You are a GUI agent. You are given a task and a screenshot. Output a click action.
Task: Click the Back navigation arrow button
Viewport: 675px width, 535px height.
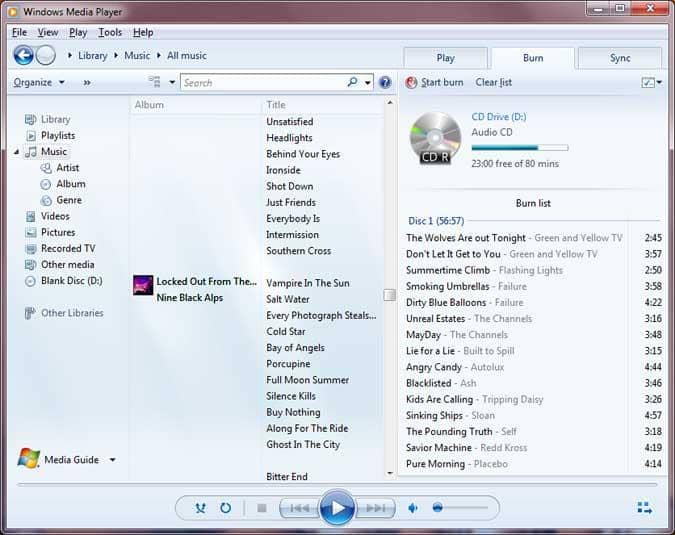23,55
